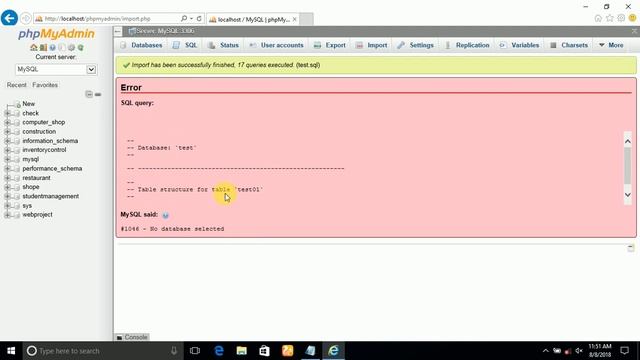Collapse the top menu panel minus icon

pyautogui.click(x=118, y=31)
